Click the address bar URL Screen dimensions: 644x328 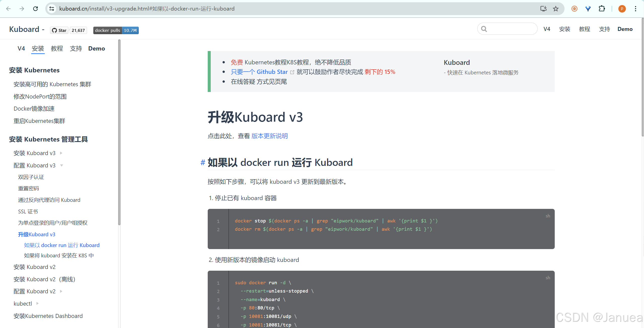pos(147,9)
